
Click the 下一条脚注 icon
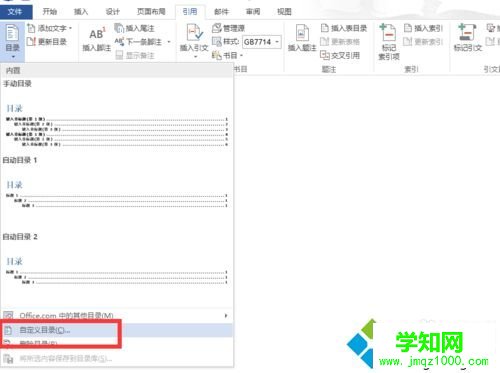pyautogui.click(x=119, y=42)
